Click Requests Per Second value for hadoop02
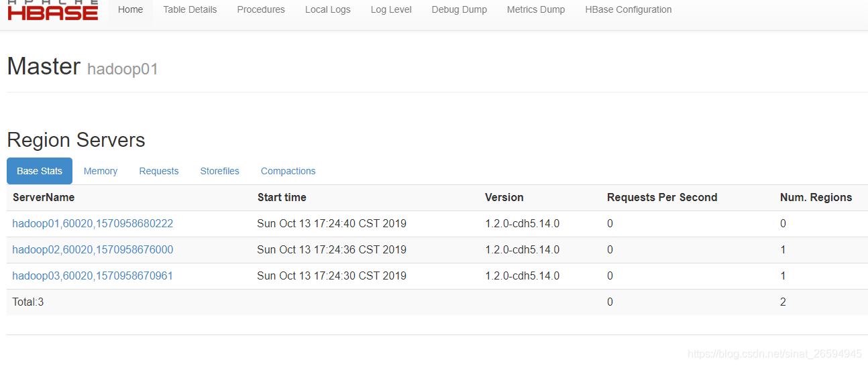The height and width of the screenshot is (366, 868). click(x=610, y=249)
